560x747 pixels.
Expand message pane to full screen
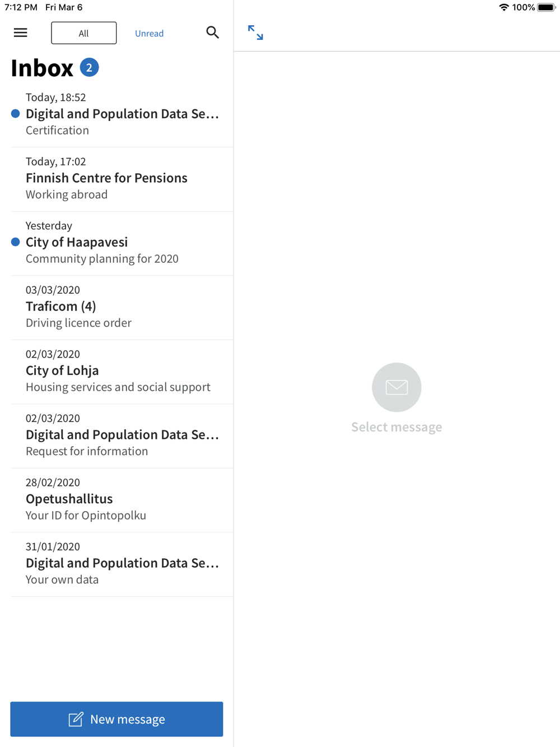(255, 33)
